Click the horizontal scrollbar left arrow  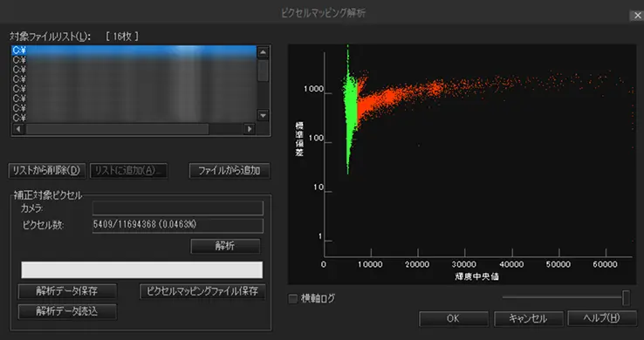18,129
